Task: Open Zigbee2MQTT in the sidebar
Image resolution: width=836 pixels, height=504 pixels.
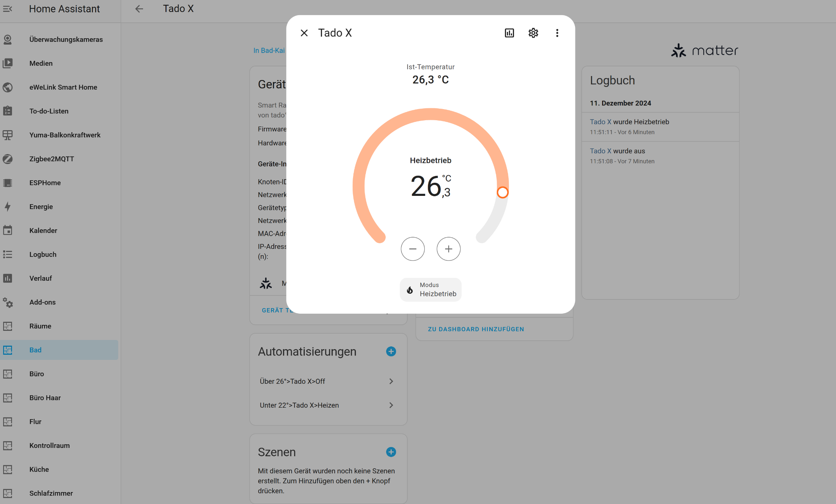Action: click(52, 159)
